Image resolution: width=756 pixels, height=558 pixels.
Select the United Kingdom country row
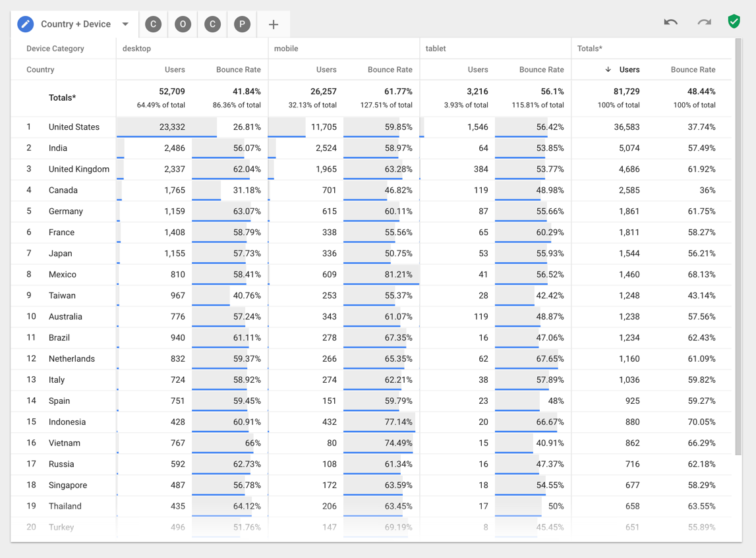(x=78, y=169)
